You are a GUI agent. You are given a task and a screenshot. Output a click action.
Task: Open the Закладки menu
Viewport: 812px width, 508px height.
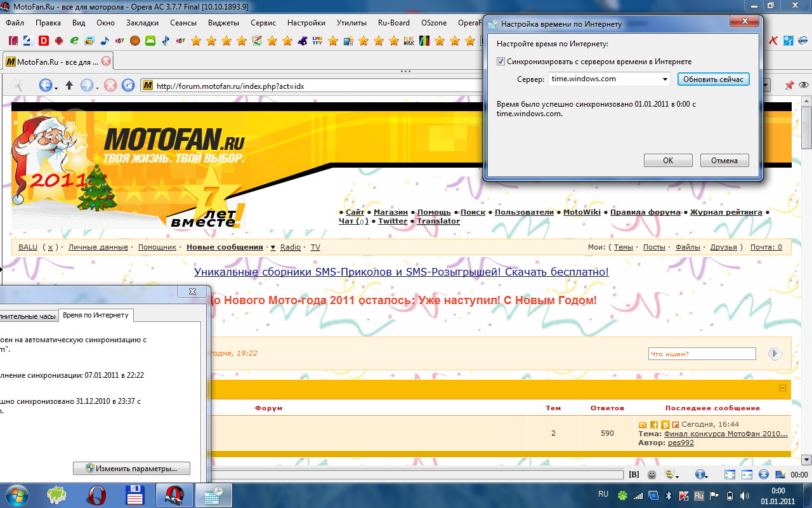142,22
